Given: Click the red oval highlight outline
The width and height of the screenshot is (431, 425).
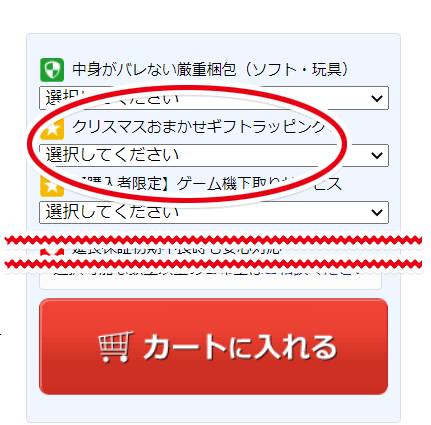Looking at the screenshot, I should (x=187, y=144).
